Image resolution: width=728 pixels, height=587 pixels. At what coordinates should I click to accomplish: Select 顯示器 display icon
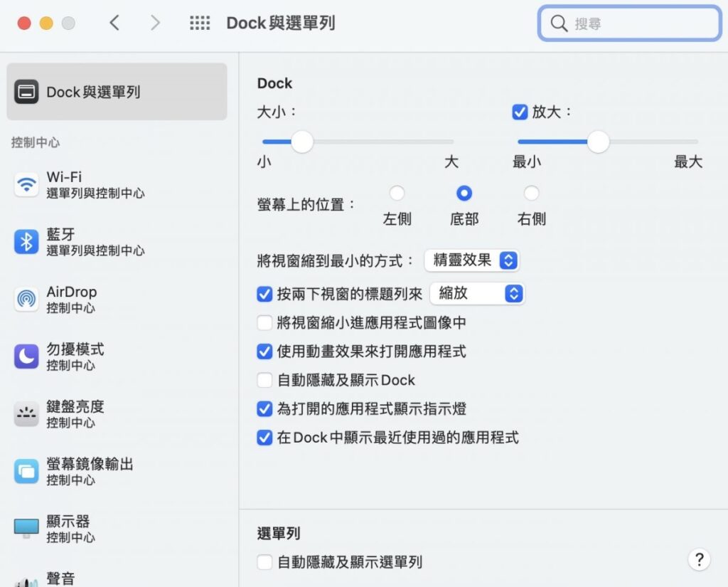pyautogui.click(x=26, y=529)
